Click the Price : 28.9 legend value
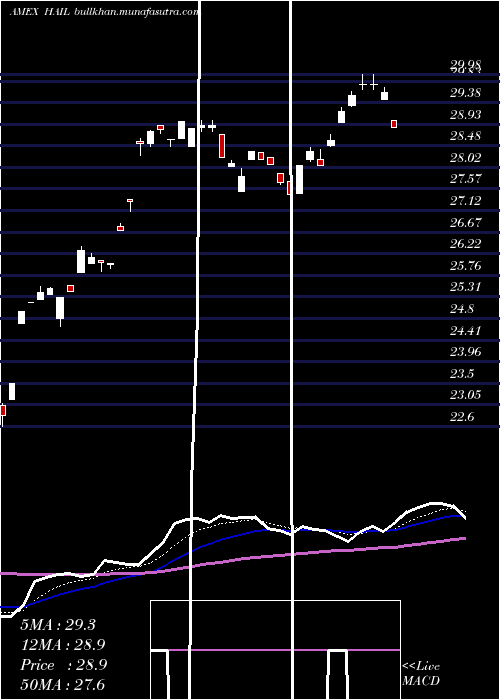 (x=63, y=665)
